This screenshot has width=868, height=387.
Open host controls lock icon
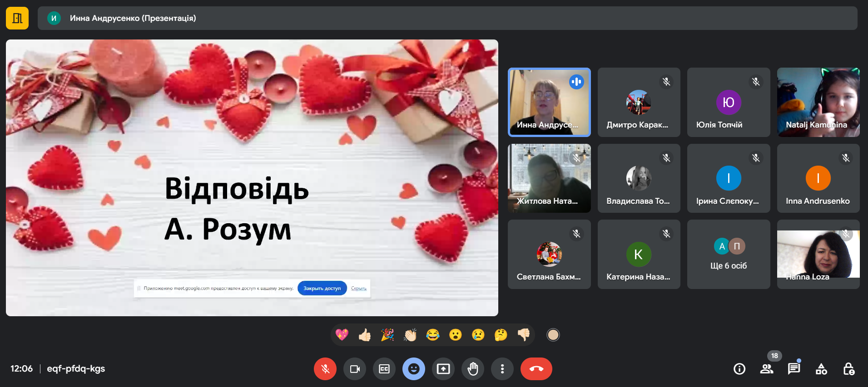click(848, 369)
